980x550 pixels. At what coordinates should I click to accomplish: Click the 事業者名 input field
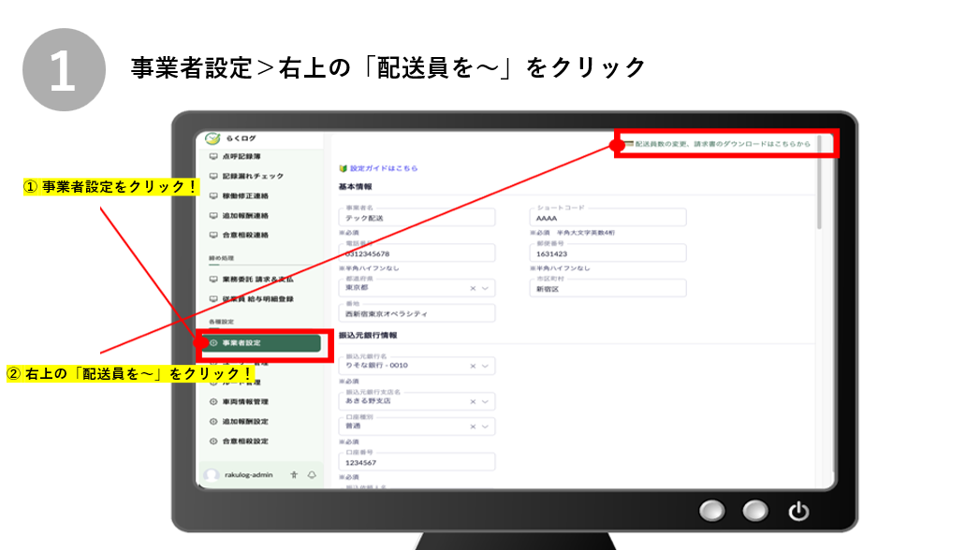click(417, 217)
